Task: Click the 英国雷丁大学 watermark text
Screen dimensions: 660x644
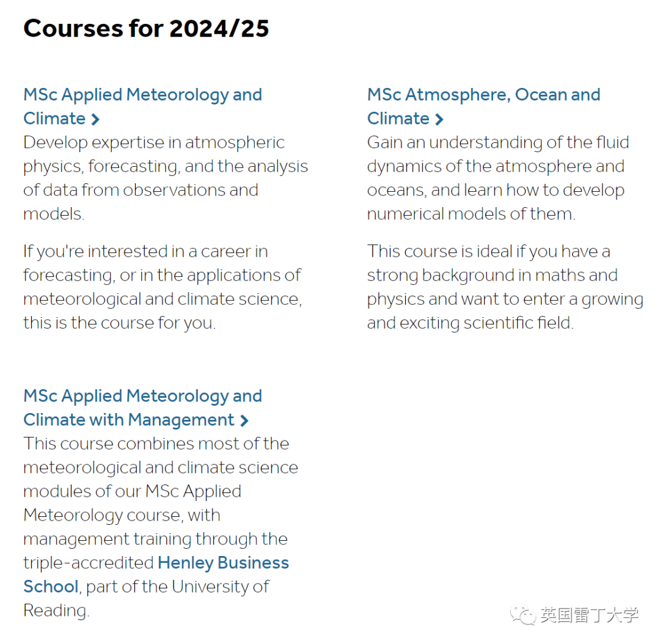Action: coord(589,615)
